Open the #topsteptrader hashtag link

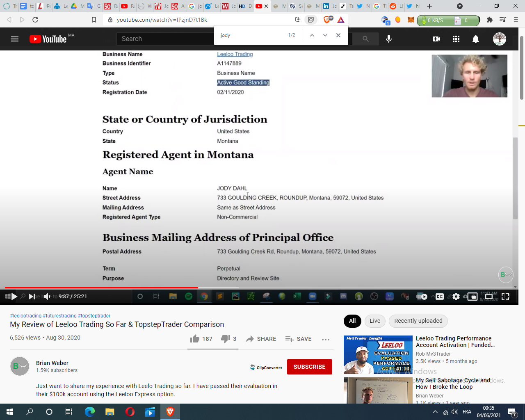[x=94, y=316]
